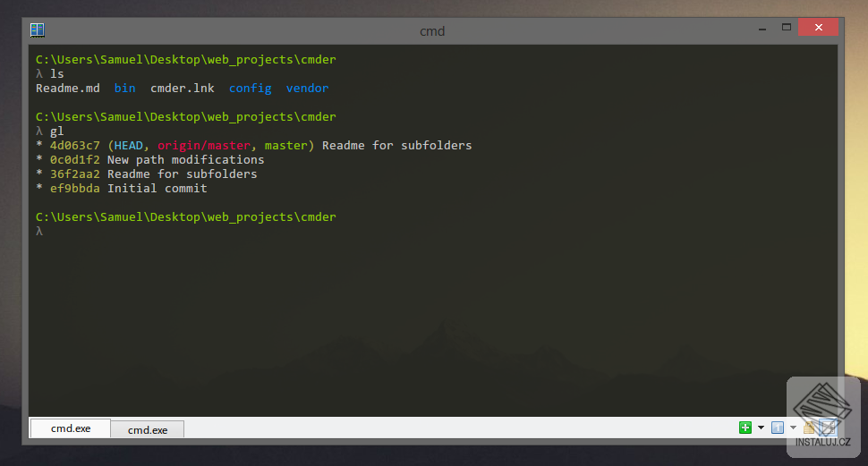This screenshot has width=868, height=466.
Task: Click the blue 'vendor' folder name
Action: [307, 88]
